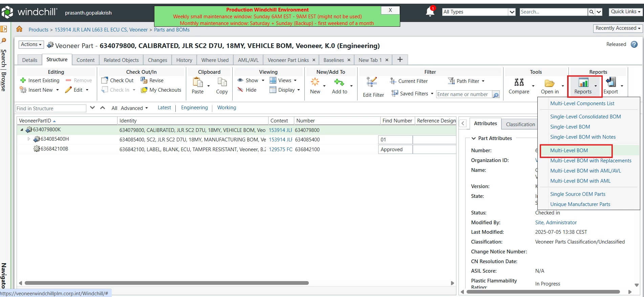Open the Display option
The width and height of the screenshot is (644, 297).
pos(285,90)
